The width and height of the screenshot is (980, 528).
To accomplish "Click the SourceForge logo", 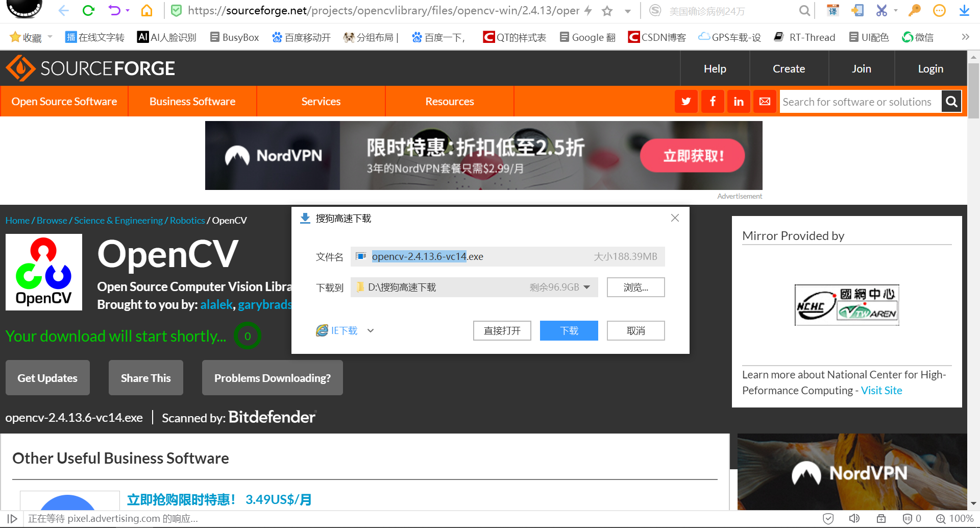I will pos(90,68).
